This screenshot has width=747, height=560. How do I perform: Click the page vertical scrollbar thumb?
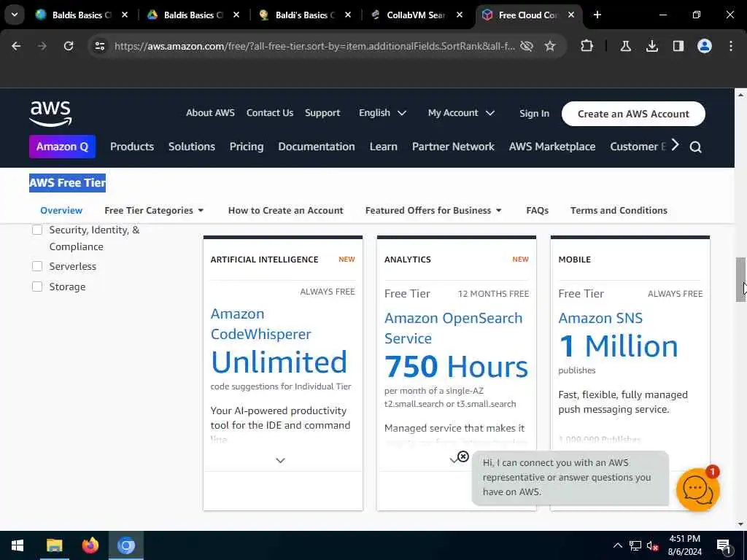pyautogui.click(x=740, y=279)
